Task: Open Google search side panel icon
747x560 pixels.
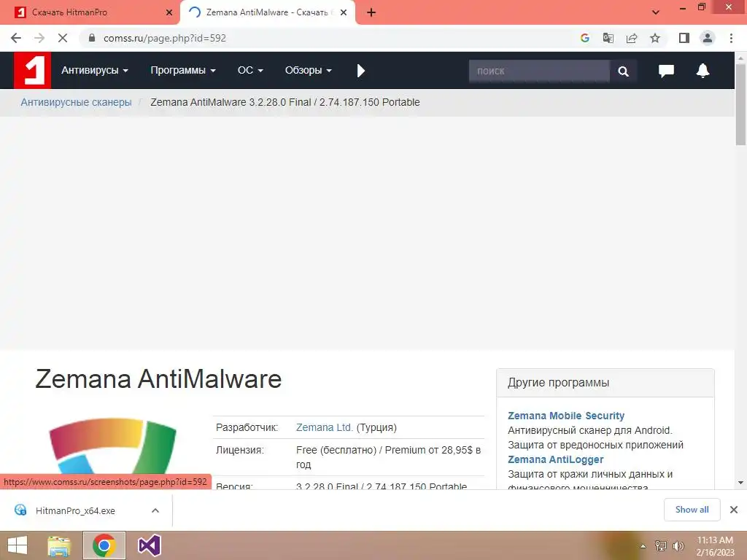Action: pos(585,38)
